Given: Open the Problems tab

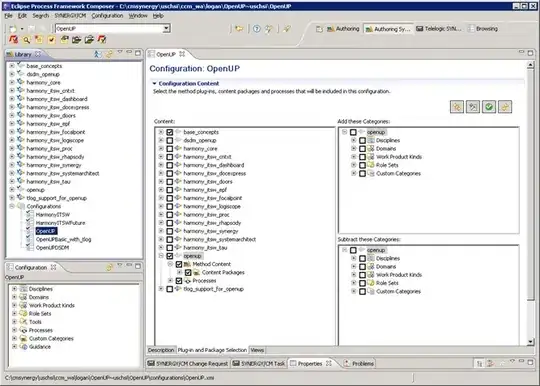Looking at the screenshot, I should (359, 364).
